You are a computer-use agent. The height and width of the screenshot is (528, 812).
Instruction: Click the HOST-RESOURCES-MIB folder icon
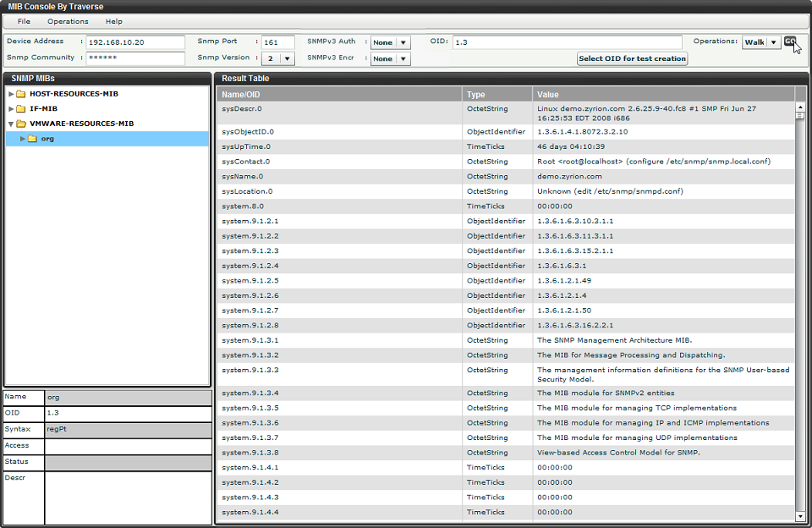pos(20,94)
